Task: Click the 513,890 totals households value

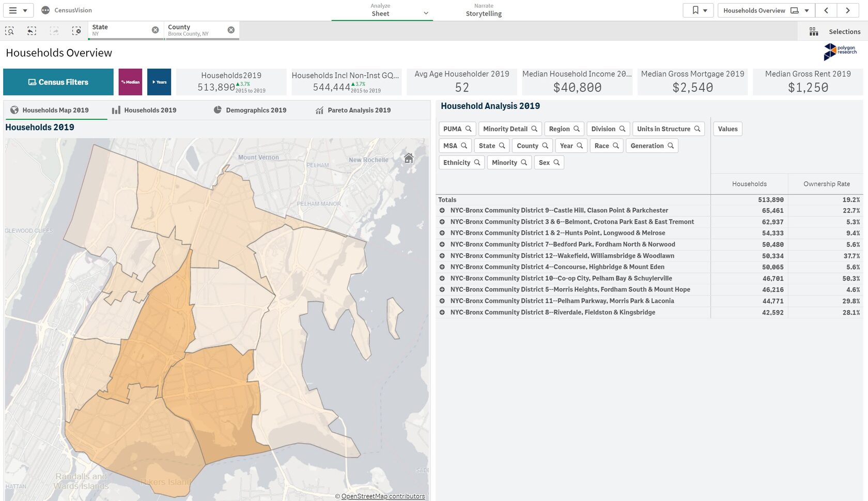Action: coord(770,200)
